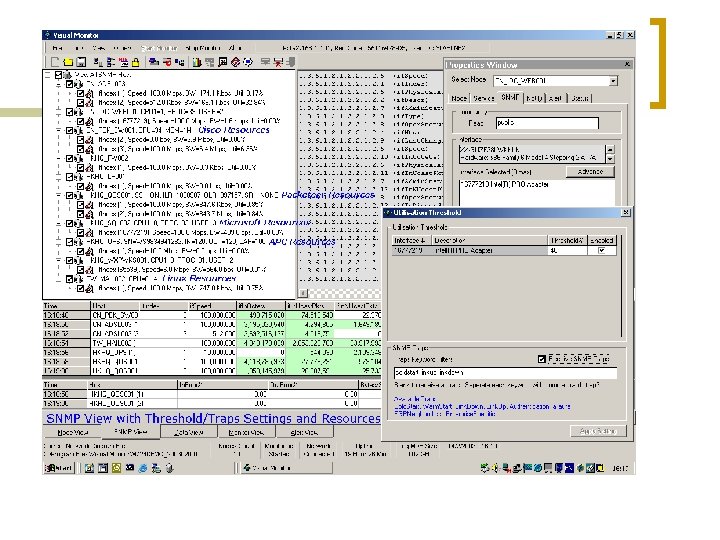The height and width of the screenshot is (540, 720).
Task: Collapse the root tree node
Action: pyautogui.click(x=49, y=75)
